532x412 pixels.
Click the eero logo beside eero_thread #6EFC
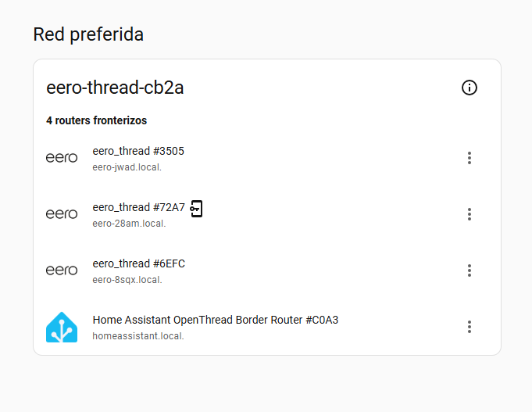[62, 270]
